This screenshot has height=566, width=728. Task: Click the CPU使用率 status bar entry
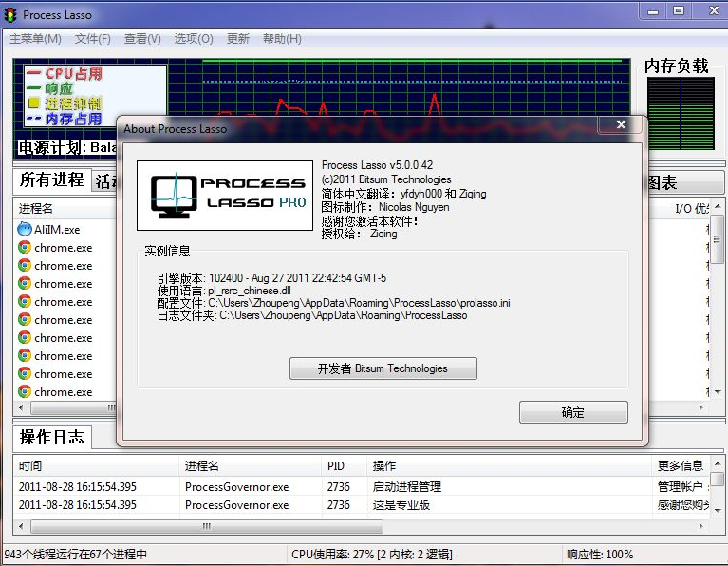tap(371, 555)
